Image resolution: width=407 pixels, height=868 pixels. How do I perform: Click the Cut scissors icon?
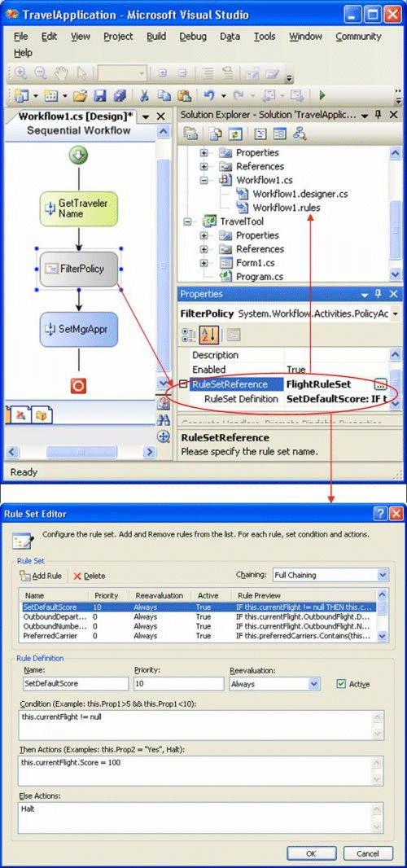point(144,96)
